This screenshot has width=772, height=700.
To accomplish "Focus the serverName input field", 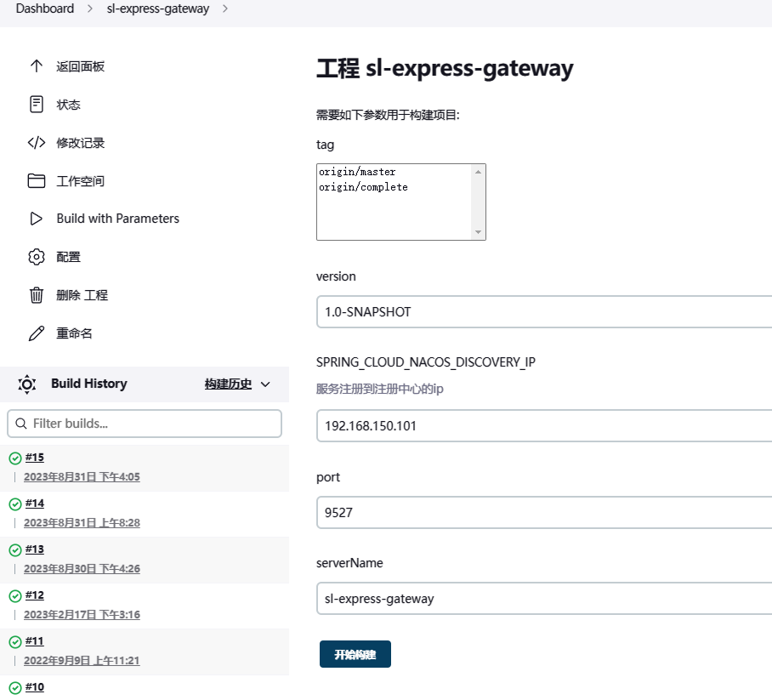I will click(x=544, y=599).
